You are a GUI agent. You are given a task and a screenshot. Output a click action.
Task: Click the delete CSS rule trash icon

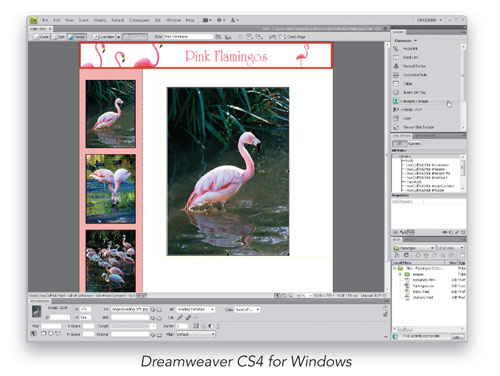tap(463, 232)
